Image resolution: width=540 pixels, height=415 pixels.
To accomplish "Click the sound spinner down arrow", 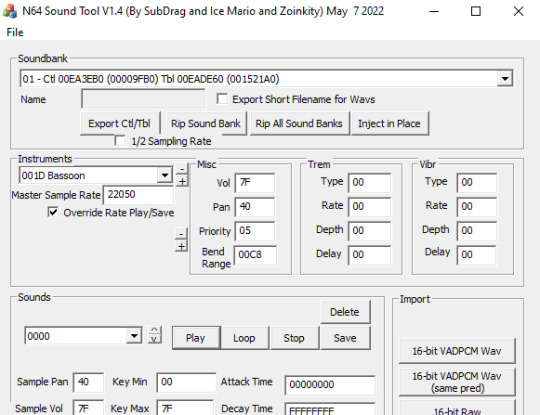I will click(x=154, y=339).
